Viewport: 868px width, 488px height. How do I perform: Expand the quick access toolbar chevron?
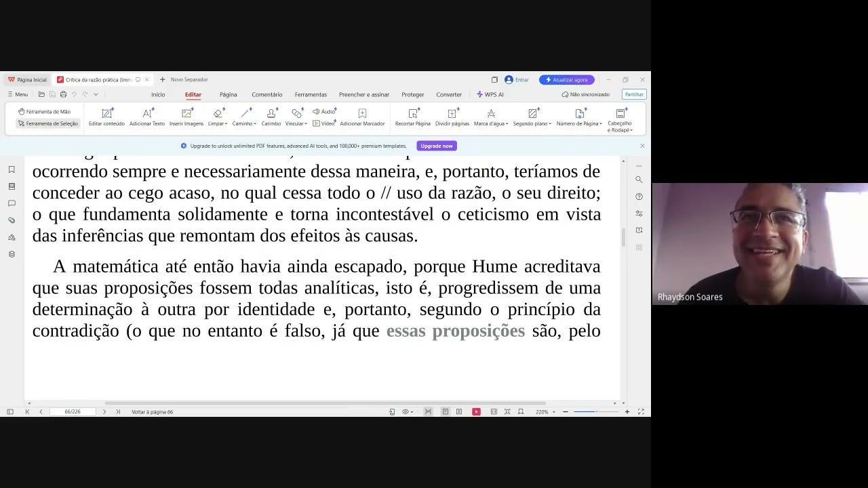96,94
